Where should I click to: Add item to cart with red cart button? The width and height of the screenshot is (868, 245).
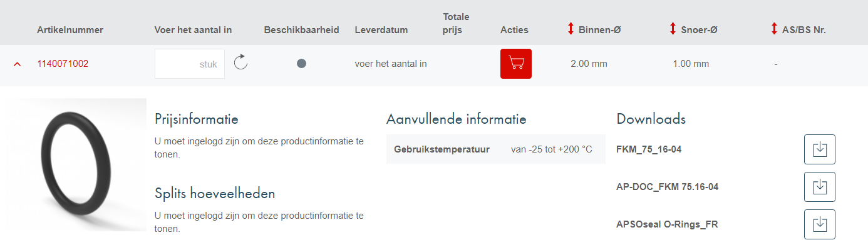coord(515,64)
